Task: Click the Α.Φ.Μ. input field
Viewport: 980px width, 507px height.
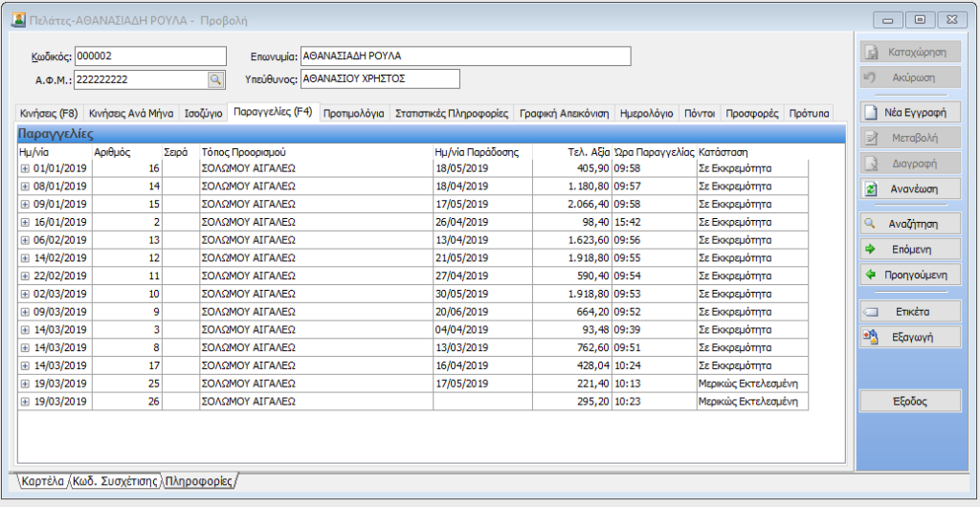Action: (x=142, y=79)
